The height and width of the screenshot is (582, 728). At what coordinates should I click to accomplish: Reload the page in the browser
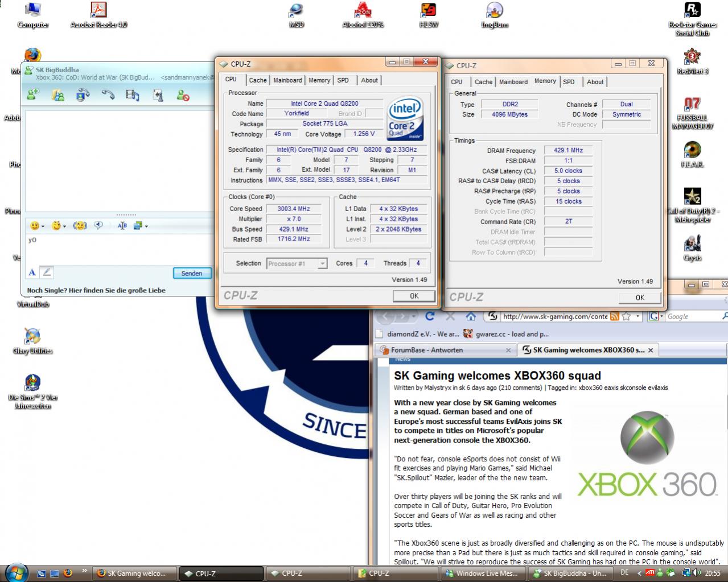click(430, 316)
